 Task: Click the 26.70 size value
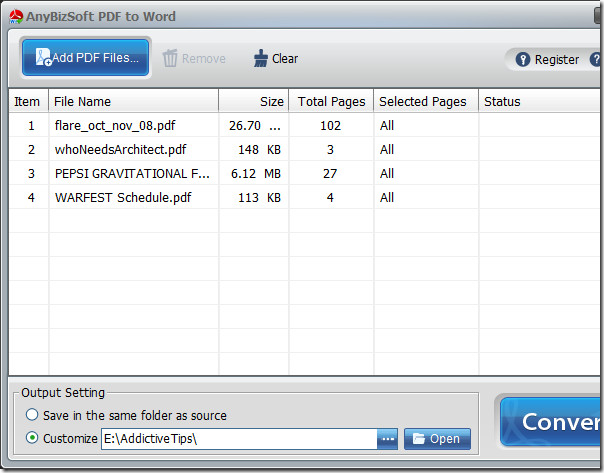tap(254, 126)
